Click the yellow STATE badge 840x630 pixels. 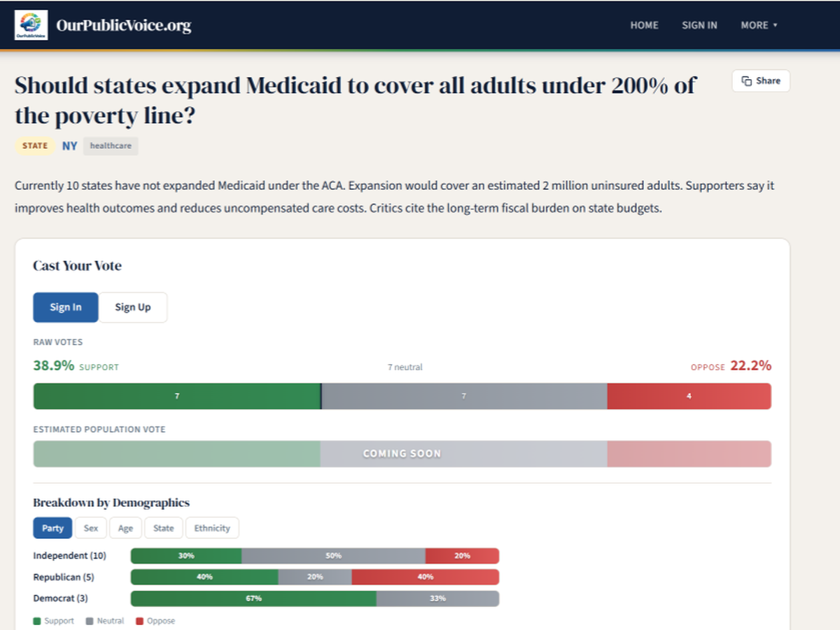pyautogui.click(x=35, y=146)
